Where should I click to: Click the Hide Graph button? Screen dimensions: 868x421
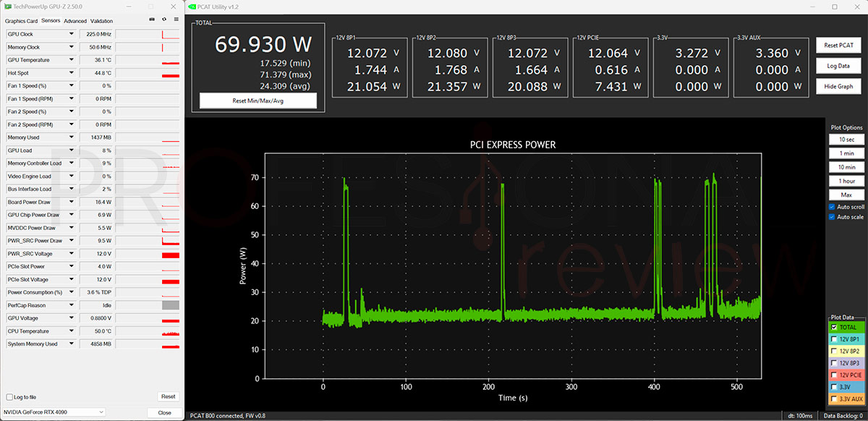click(838, 86)
